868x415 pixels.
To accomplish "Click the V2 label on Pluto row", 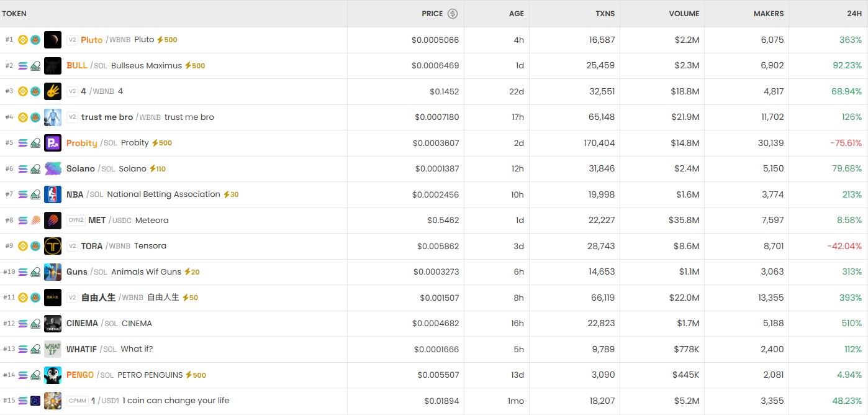I will [x=72, y=40].
